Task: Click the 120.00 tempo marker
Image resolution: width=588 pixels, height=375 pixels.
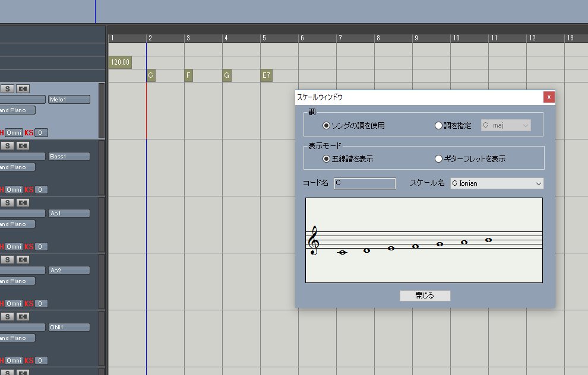Action: [x=121, y=62]
